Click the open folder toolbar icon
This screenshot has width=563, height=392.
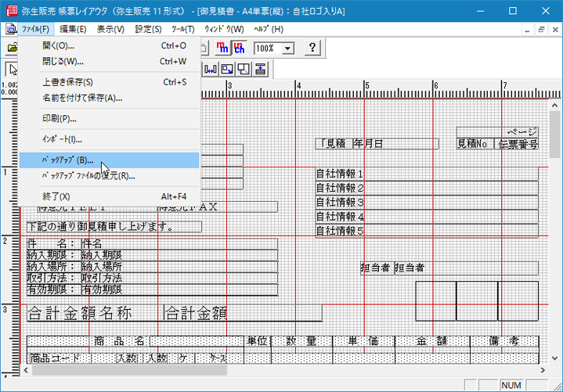click(12, 48)
